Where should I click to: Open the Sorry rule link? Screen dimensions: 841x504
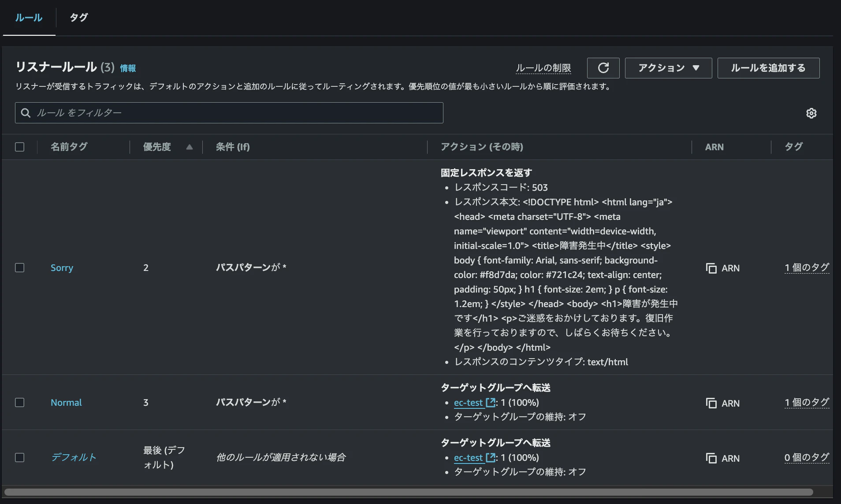62,267
